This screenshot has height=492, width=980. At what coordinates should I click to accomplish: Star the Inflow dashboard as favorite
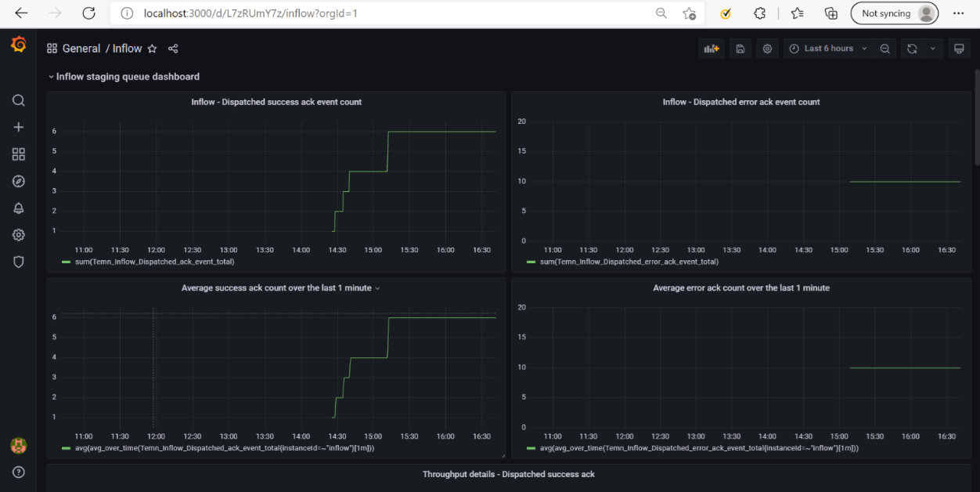(x=153, y=49)
